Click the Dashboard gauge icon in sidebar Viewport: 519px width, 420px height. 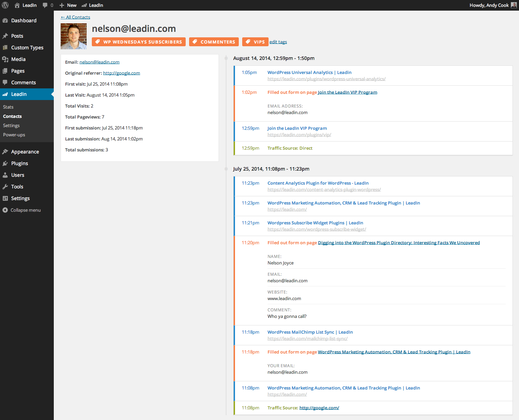(x=5, y=21)
